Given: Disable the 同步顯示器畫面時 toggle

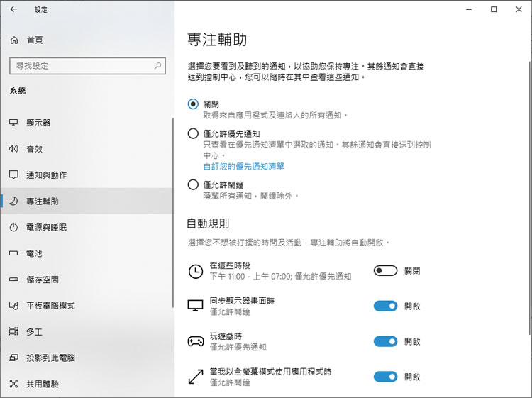Looking at the screenshot, I should (385, 306).
